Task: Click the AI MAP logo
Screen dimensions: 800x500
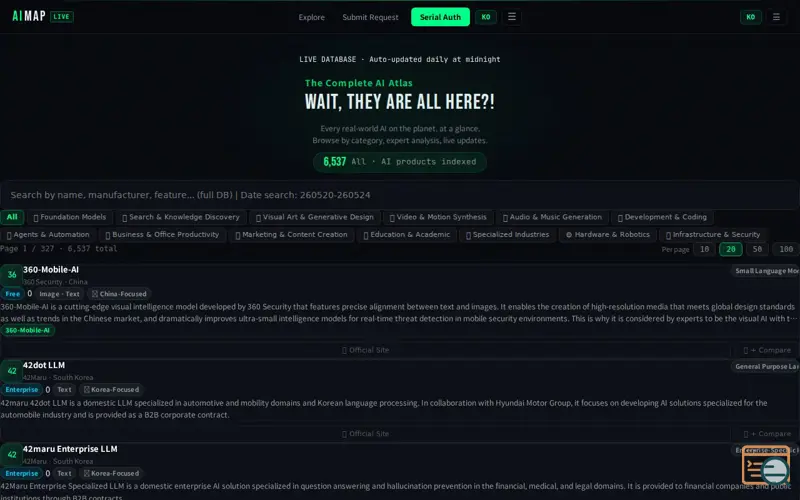Action: point(29,16)
